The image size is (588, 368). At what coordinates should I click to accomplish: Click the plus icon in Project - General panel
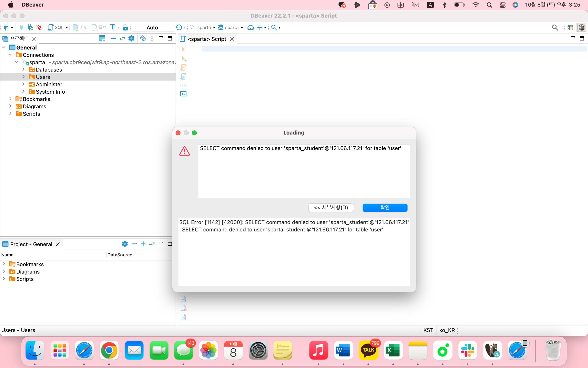pyautogui.click(x=143, y=244)
